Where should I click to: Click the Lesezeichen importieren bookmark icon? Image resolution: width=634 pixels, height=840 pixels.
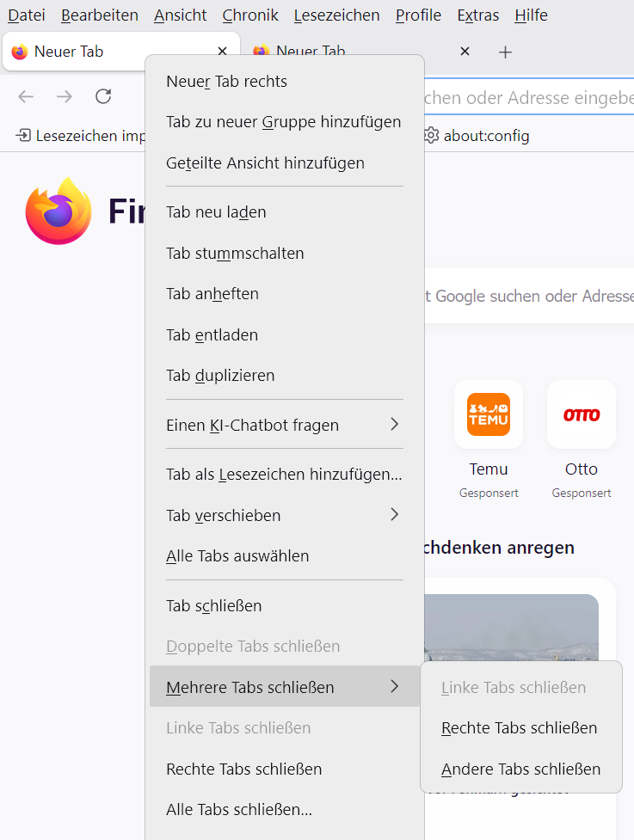[x=23, y=135]
